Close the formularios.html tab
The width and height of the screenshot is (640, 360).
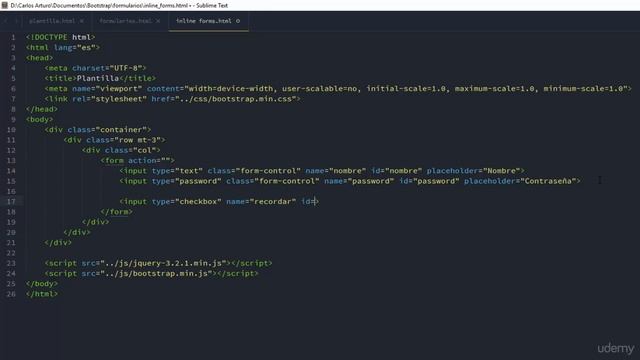pos(158,21)
